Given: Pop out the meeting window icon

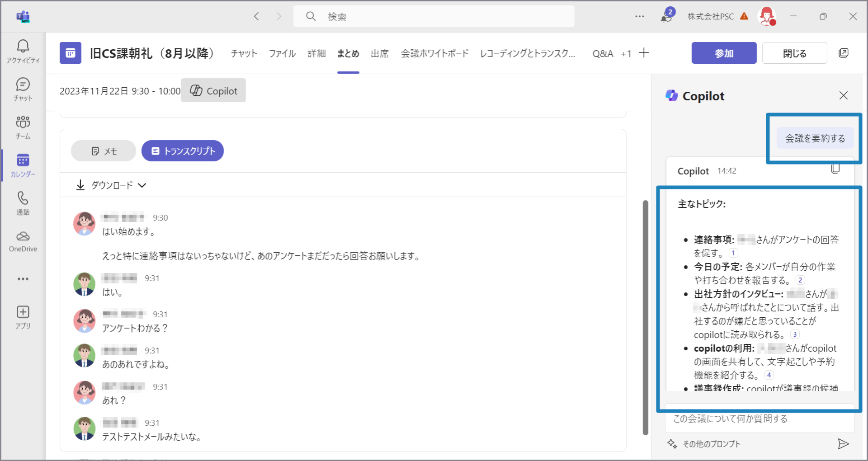Looking at the screenshot, I should point(843,53).
